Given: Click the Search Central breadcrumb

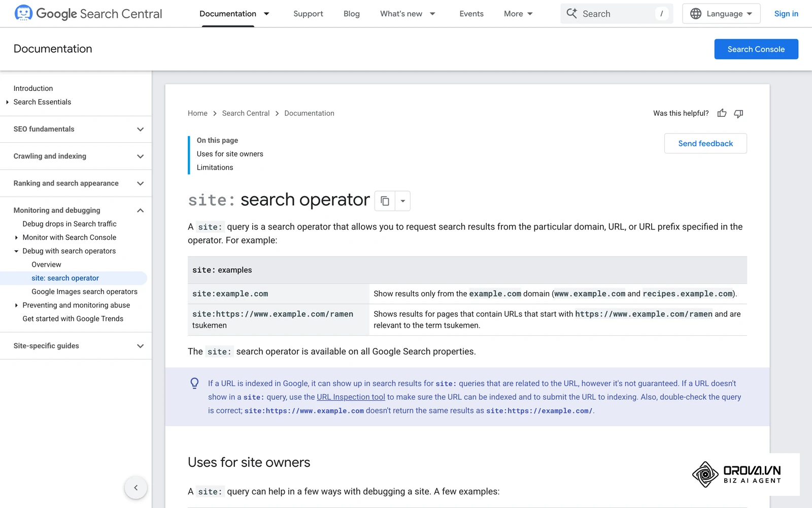Looking at the screenshot, I should coord(246,113).
